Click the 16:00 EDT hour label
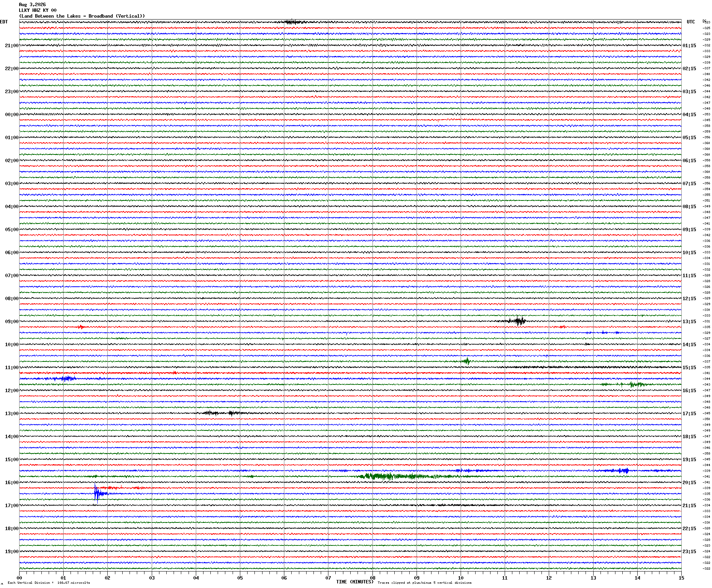The image size is (712, 588). tap(11, 483)
